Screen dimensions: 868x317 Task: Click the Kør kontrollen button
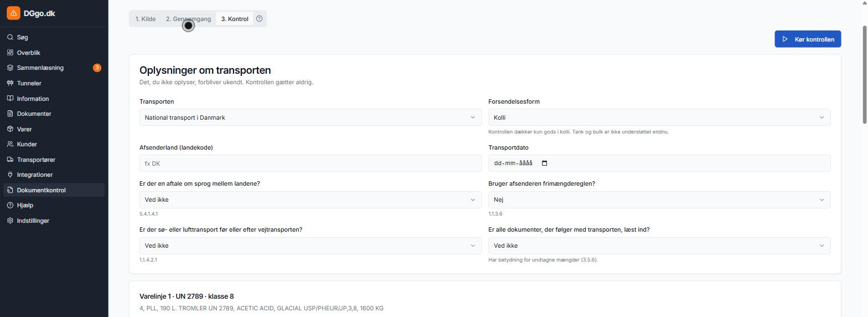(808, 39)
